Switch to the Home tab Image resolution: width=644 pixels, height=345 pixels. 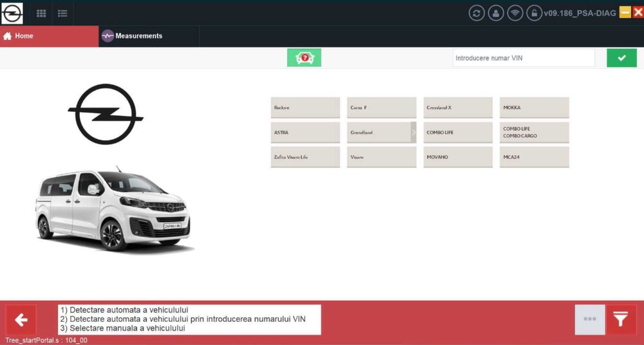pos(50,36)
